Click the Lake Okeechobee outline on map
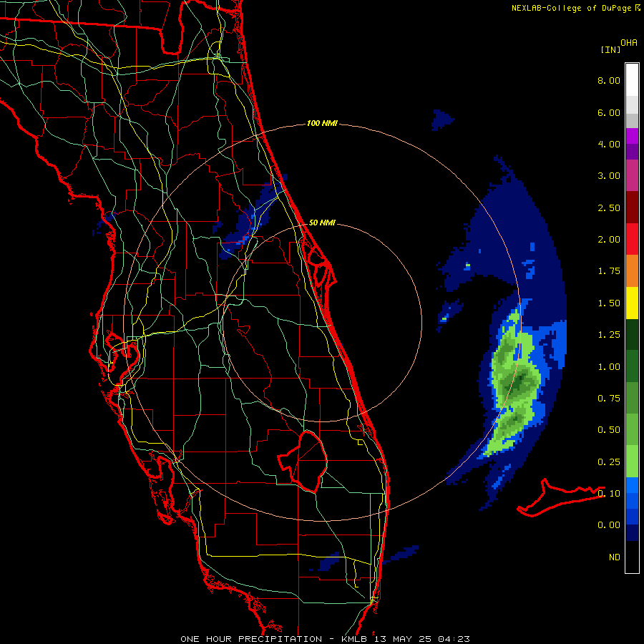Viewport: 644px width, 644px height. coord(303,462)
